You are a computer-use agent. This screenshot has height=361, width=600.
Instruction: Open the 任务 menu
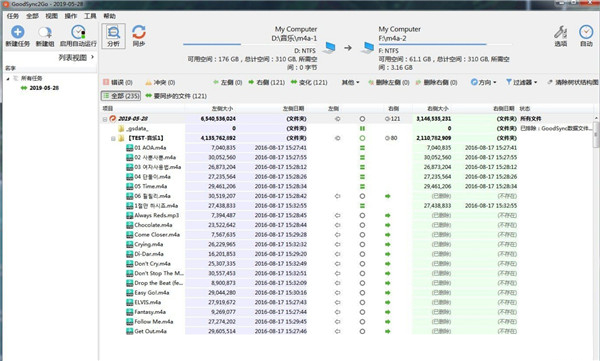pos(13,16)
